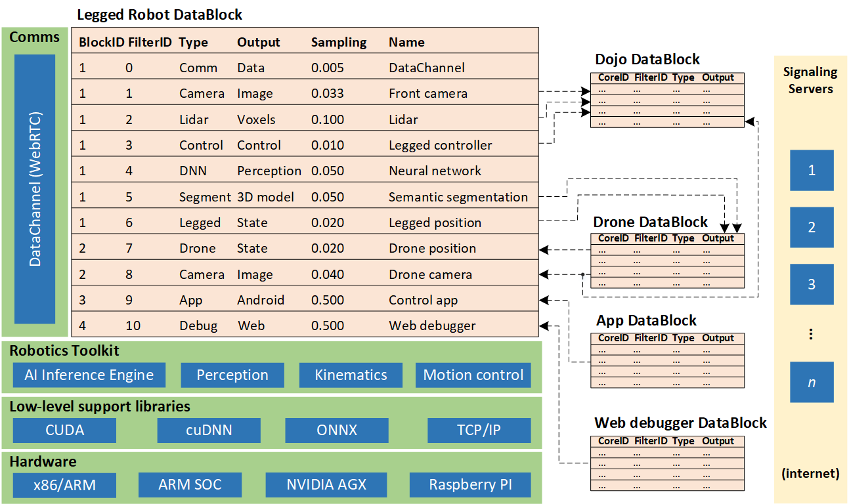Select the 'Drone DataBlock' title
The image size is (849, 504).
(651, 222)
